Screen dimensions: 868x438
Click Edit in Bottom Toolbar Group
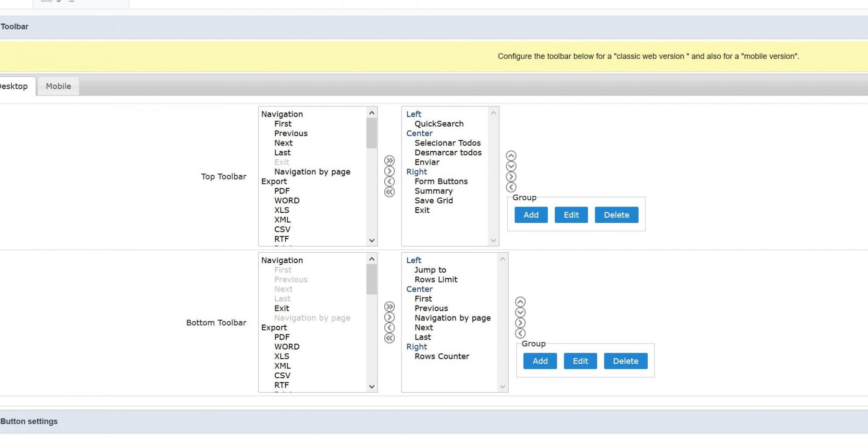580,361
